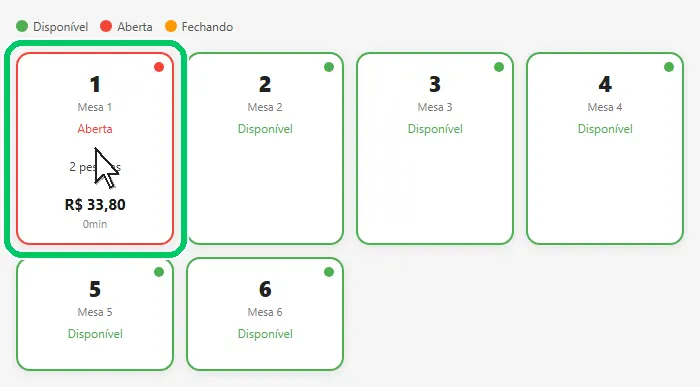Choose the Mesa 4 table card

[x=605, y=149]
